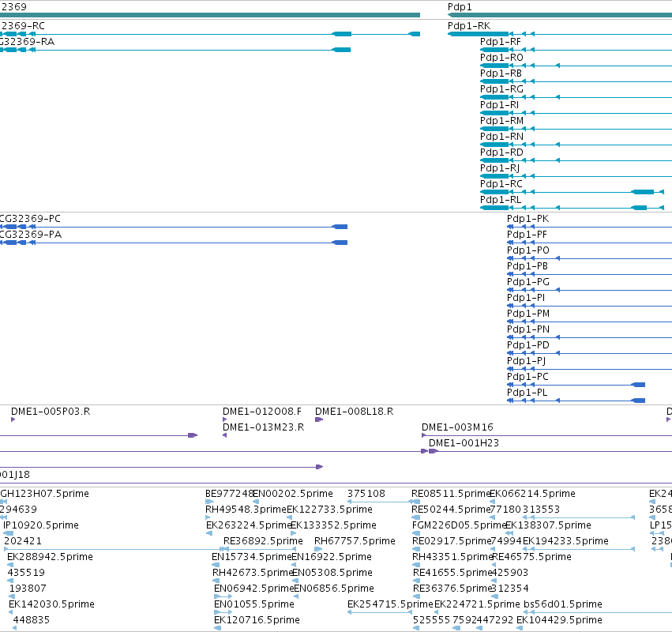The image size is (672, 632).
Task: Click the DME1-003M16 clone label
Action: click(457, 427)
